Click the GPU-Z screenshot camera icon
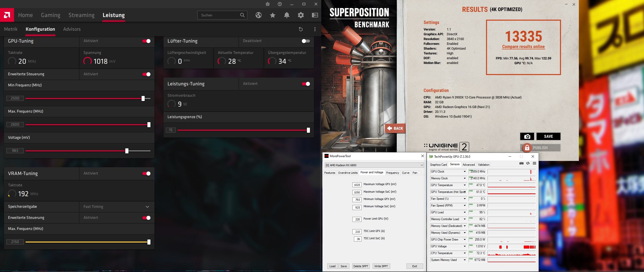Screen dimensions: 644x272 click(x=521, y=163)
